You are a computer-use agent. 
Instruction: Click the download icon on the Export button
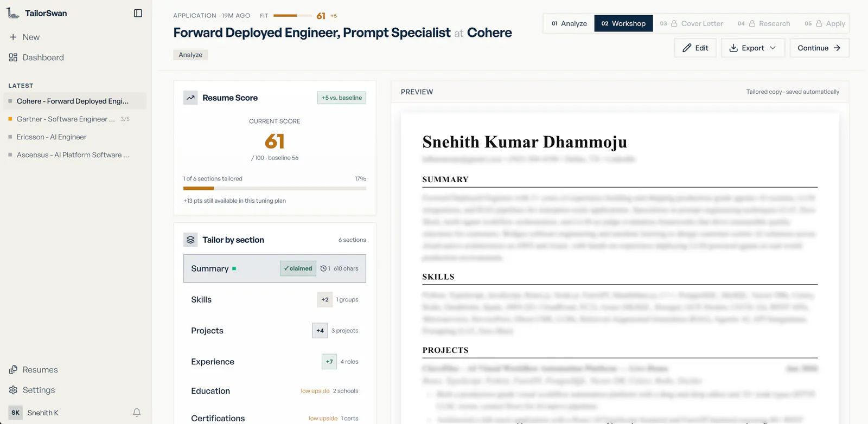[733, 48]
